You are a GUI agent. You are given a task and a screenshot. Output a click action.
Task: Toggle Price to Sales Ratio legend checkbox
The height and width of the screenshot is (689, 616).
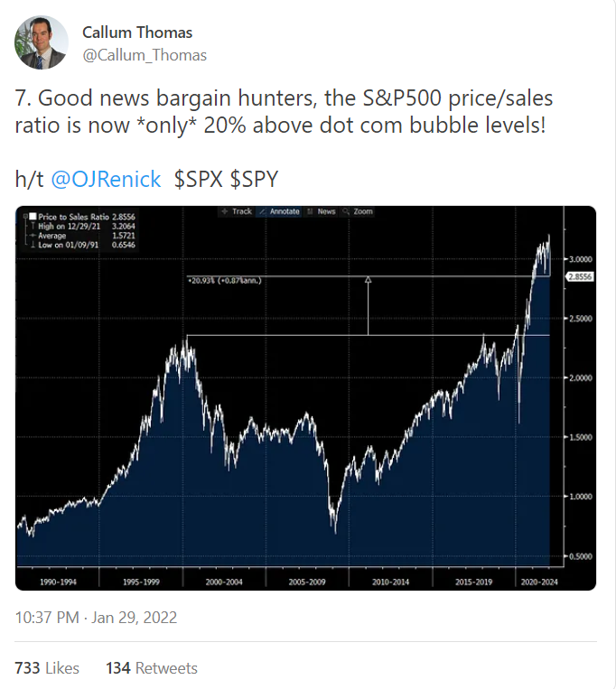[x=33, y=218]
